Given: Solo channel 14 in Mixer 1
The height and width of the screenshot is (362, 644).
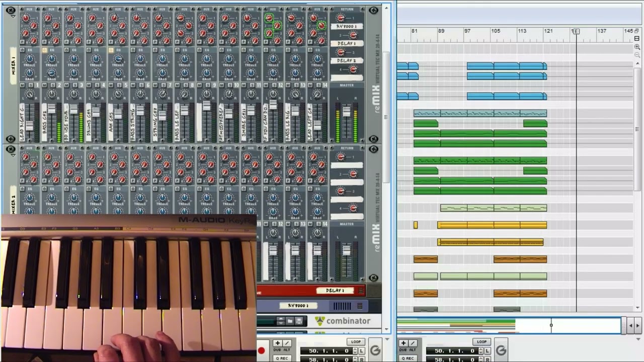Looking at the screenshot, I should click(319, 85).
